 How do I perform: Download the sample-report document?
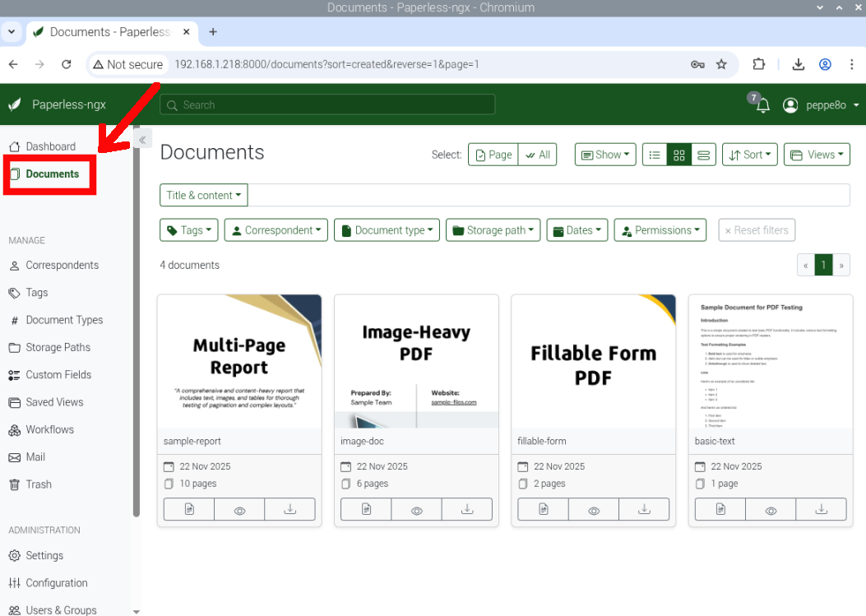[x=289, y=509]
